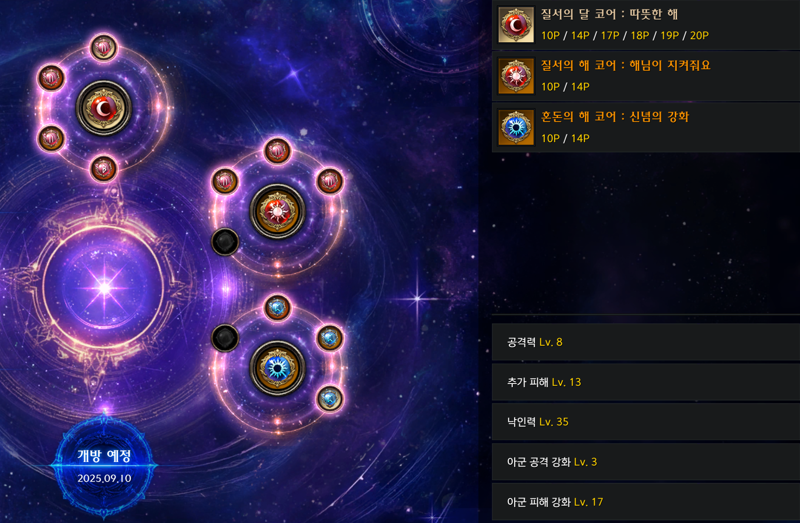This screenshot has width=800, height=523.
Task: Open the 혼돈의 해 코어 : 신념의 강화 entry
Action: [645, 127]
